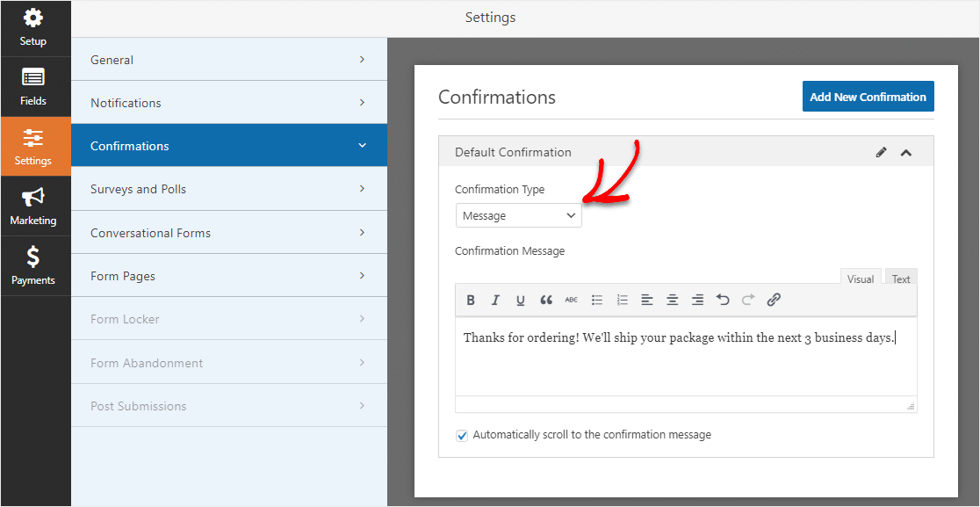This screenshot has width=980, height=507.
Task: Open the Confirmation Type dropdown
Action: (x=519, y=215)
